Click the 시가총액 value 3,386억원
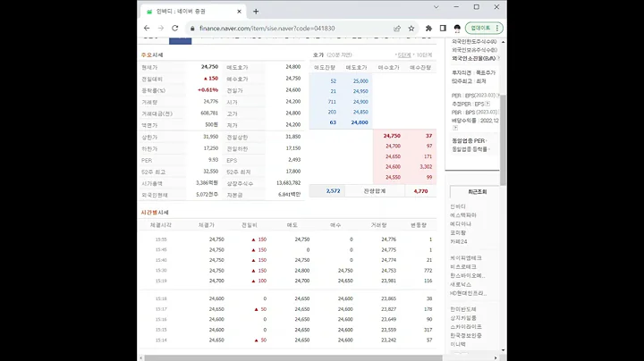644x361 pixels. coord(207,183)
